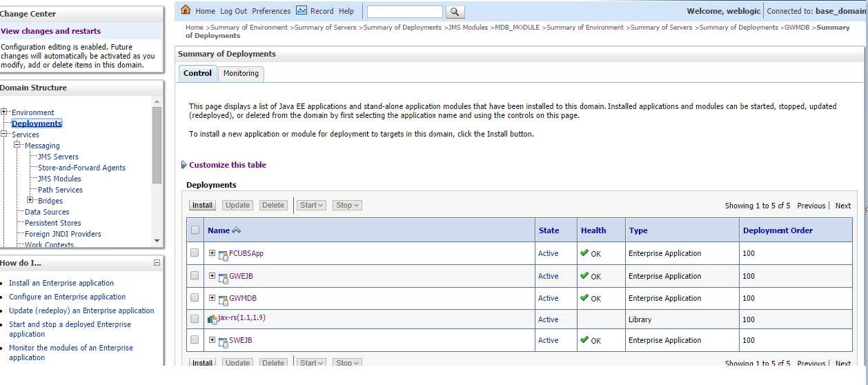Sort by the Deployment Order column header
Screen dimensions: 868x385
coord(778,230)
